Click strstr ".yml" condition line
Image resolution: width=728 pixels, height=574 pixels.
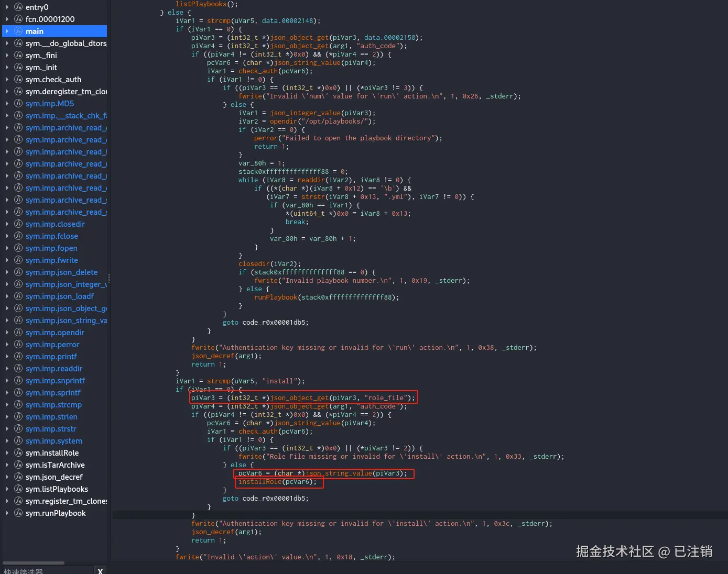(370, 197)
